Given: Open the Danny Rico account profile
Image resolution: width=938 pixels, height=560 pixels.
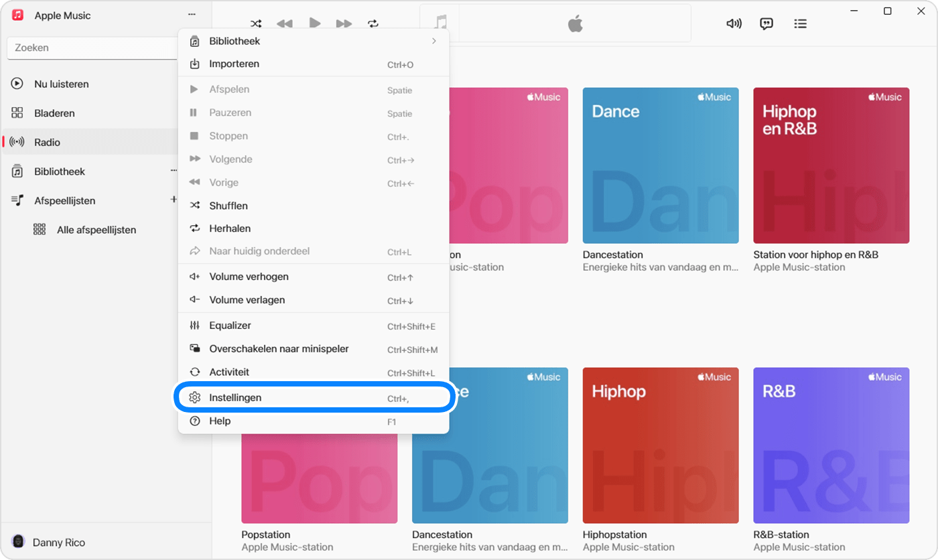Looking at the screenshot, I should (48, 542).
